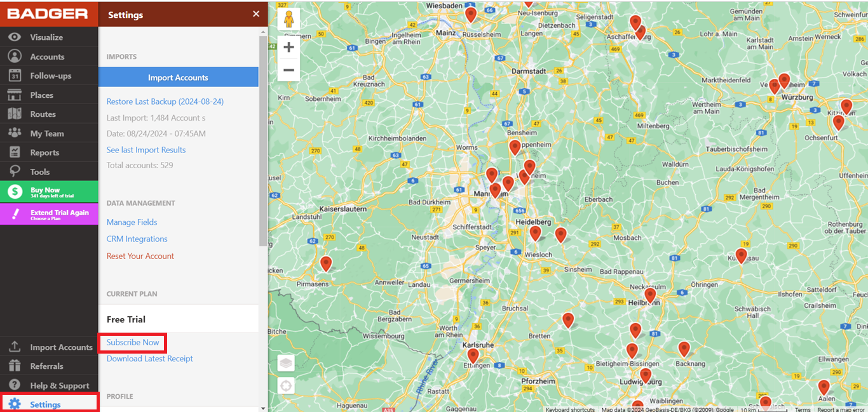Click the Referrals gift icon
This screenshot has height=412, width=868.
point(15,366)
